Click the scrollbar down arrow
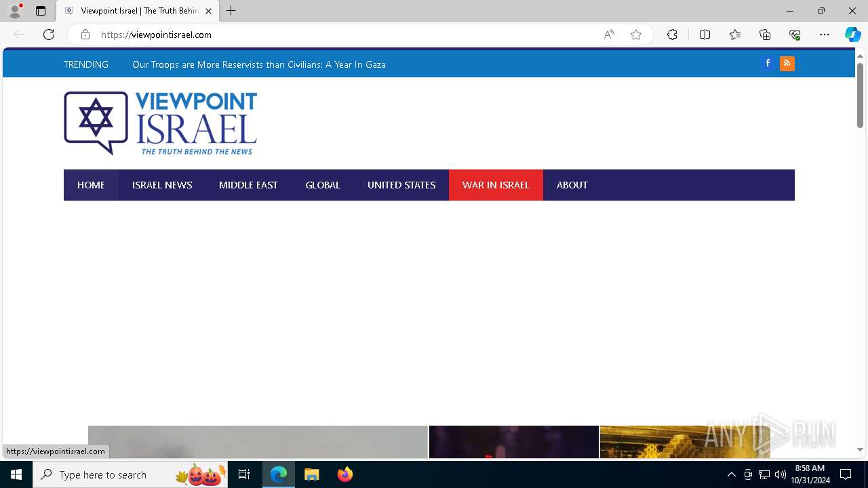 pos(860,449)
